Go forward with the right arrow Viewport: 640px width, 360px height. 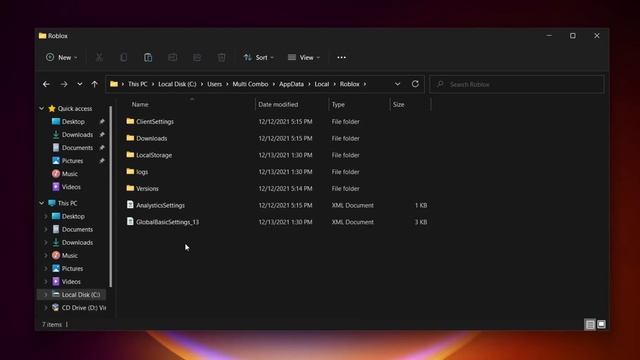(x=64, y=84)
